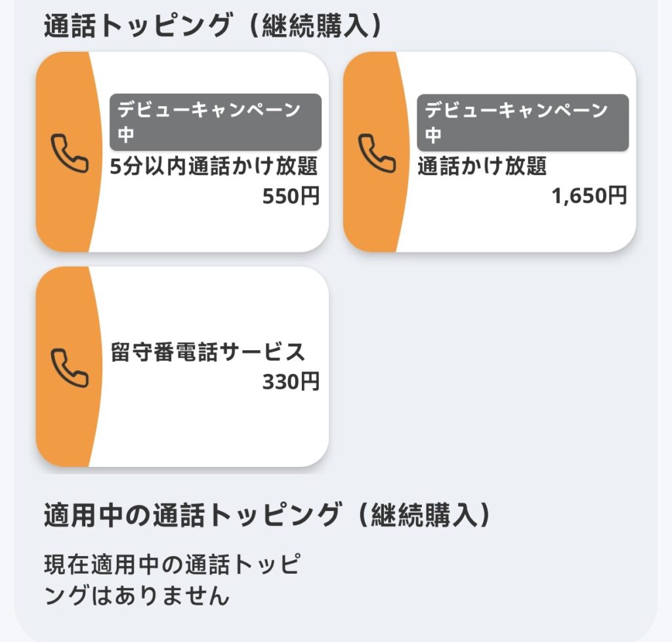Tap デビューキャンペーン中 badge on 1,650円 card
This screenshot has height=642, width=672.
coord(522,123)
